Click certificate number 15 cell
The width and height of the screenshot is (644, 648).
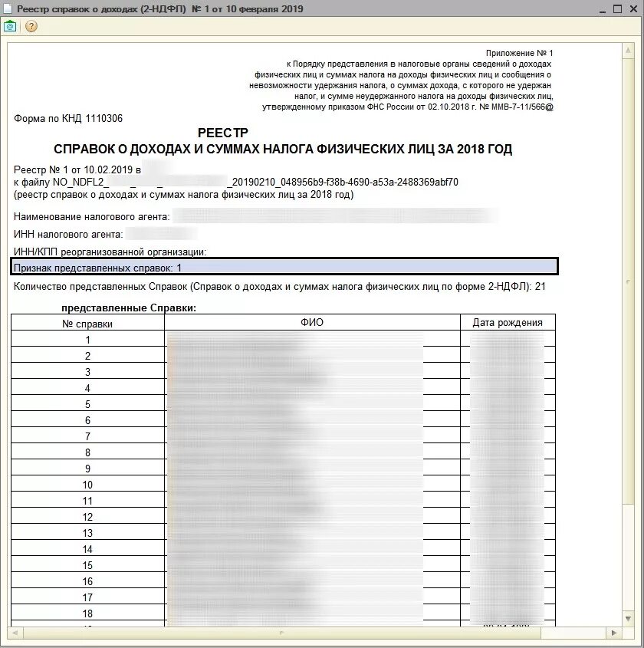click(x=87, y=565)
